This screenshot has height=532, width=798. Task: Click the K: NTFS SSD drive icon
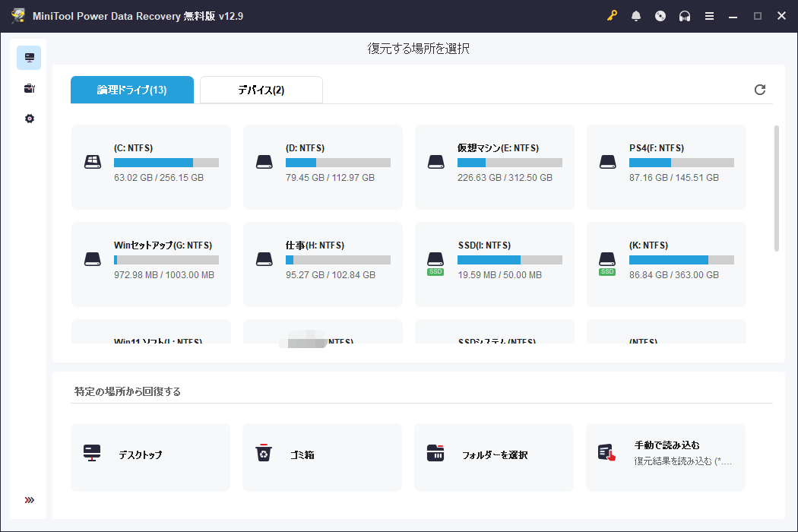point(607,263)
